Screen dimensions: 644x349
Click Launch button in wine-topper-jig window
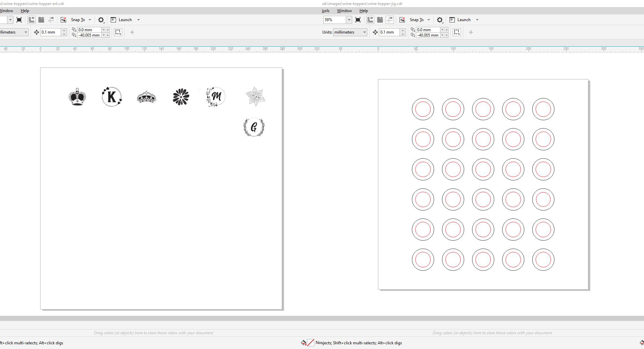click(460, 20)
